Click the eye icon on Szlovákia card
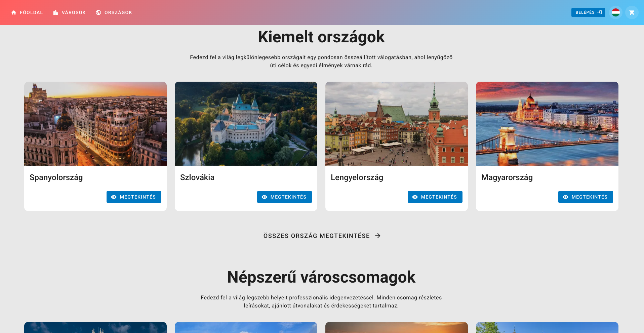 [265, 197]
